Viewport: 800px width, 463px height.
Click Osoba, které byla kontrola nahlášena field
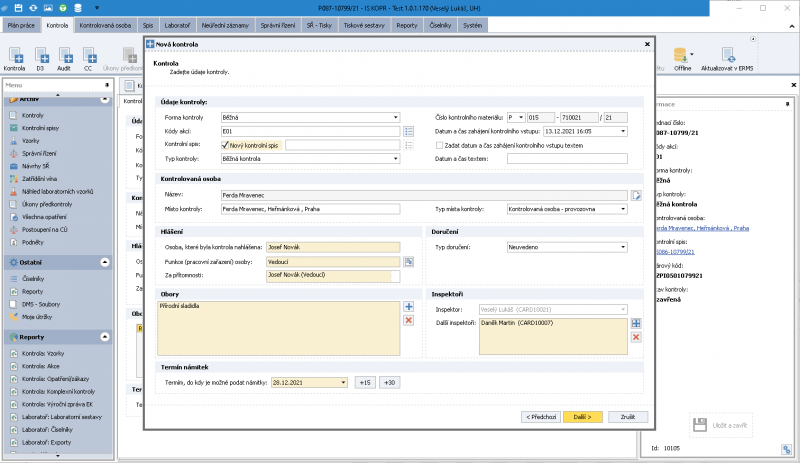pyautogui.click(x=333, y=247)
